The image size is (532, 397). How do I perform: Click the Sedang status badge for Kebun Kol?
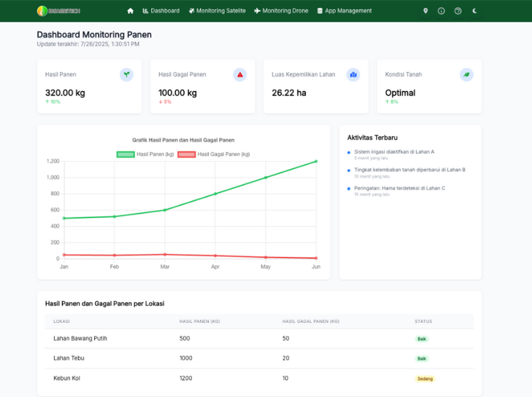[x=425, y=379]
